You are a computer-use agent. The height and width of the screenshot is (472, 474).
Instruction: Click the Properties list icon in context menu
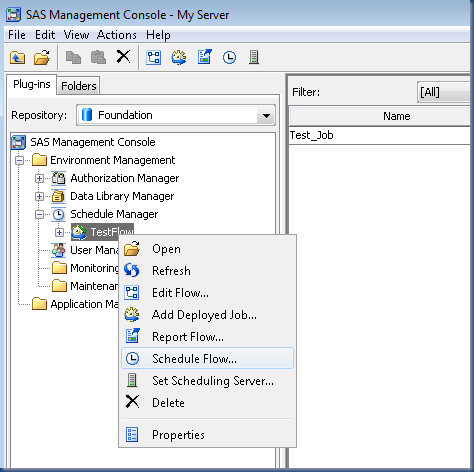pyautogui.click(x=132, y=435)
